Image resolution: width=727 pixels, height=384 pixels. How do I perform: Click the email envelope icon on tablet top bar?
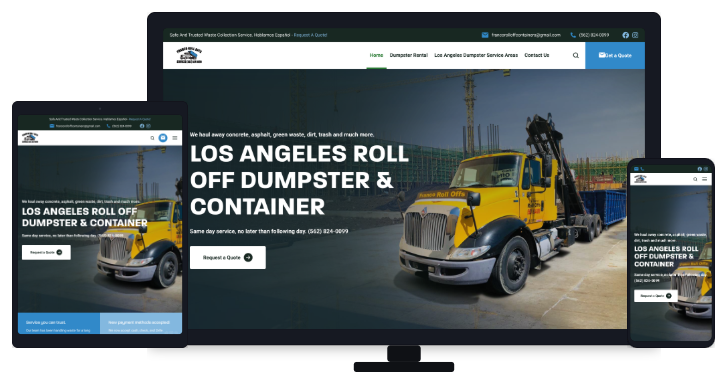coord(52,126)
